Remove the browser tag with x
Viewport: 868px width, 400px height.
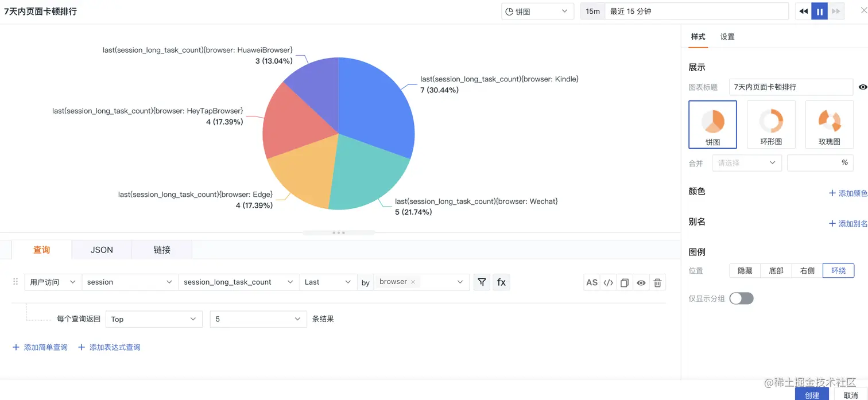[413, 282]
